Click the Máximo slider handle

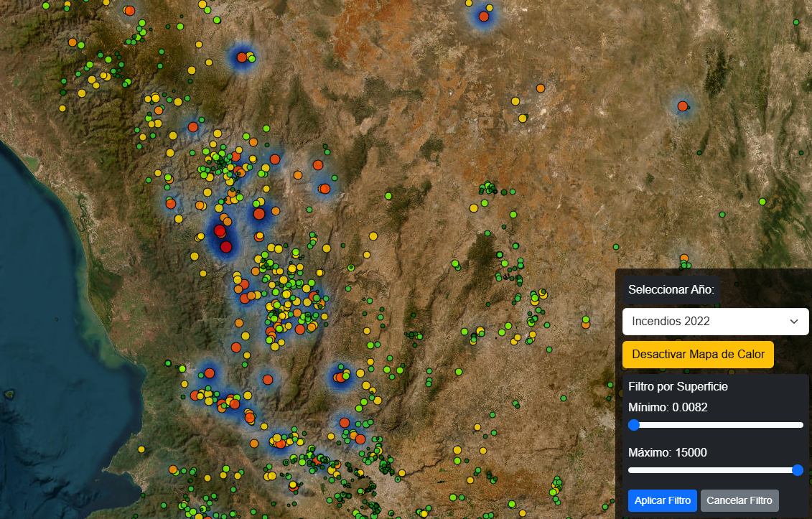click(x=798, y=469)
